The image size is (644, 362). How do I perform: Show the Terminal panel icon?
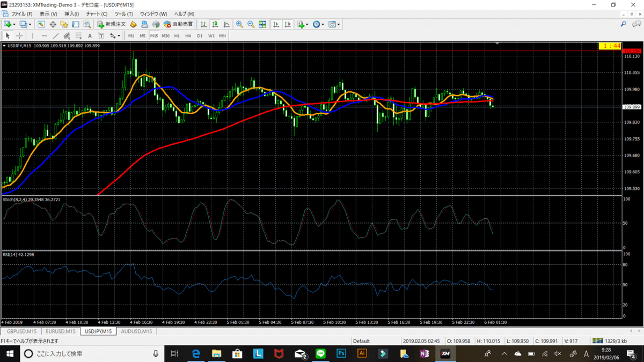pyautogui.click(x=75, y=24)
